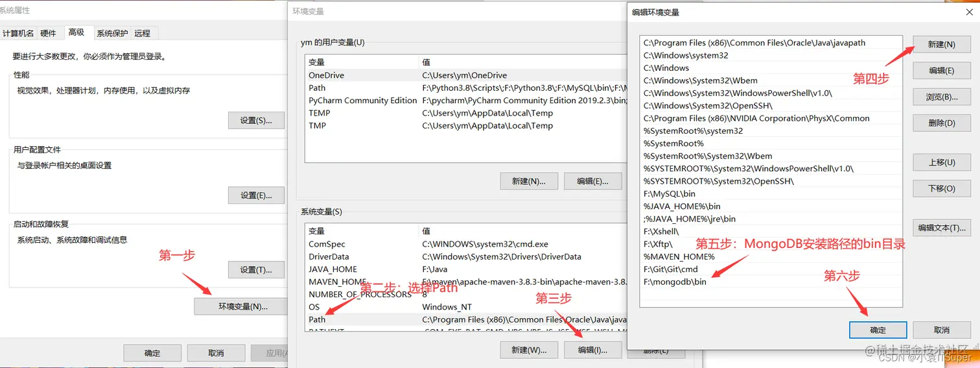
Task: Click 下移(O) button
Action: coord(942,188)
